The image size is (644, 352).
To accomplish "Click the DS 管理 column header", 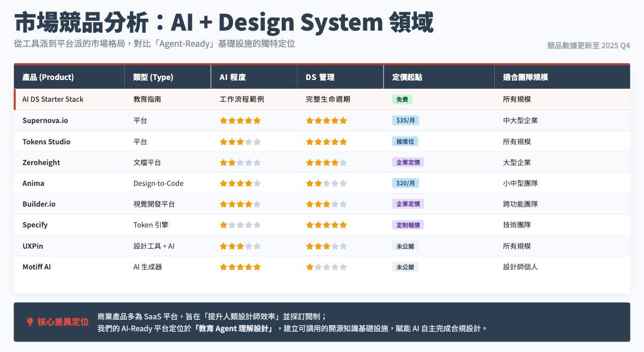I will pyautogui.click(x=340, y=77).
